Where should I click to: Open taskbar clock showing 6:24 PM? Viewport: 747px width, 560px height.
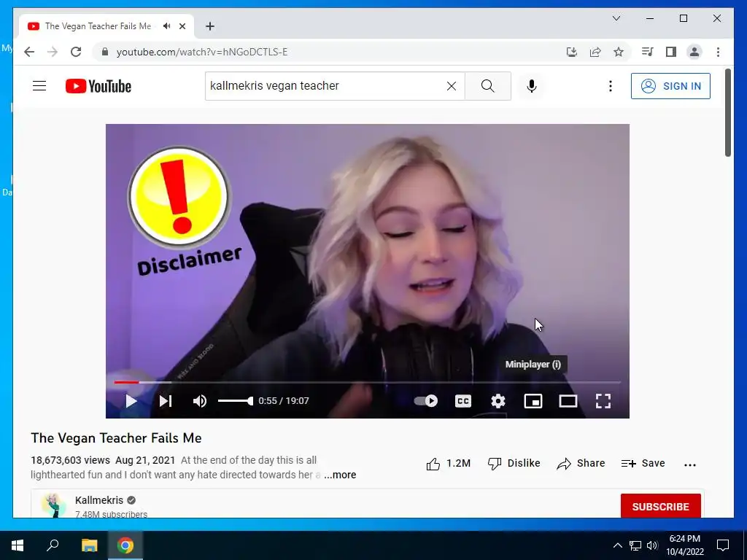click(684, 545)
